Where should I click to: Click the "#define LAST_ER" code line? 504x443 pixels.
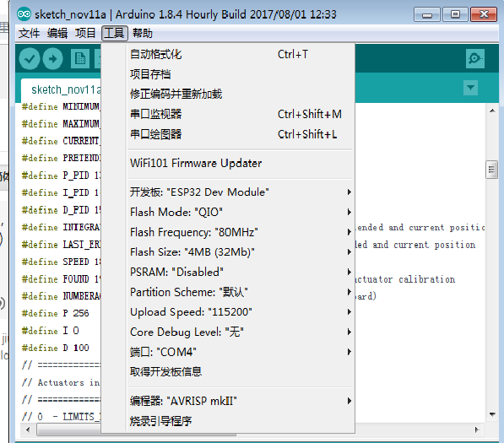pyautogui.click(x=61, y=245)
